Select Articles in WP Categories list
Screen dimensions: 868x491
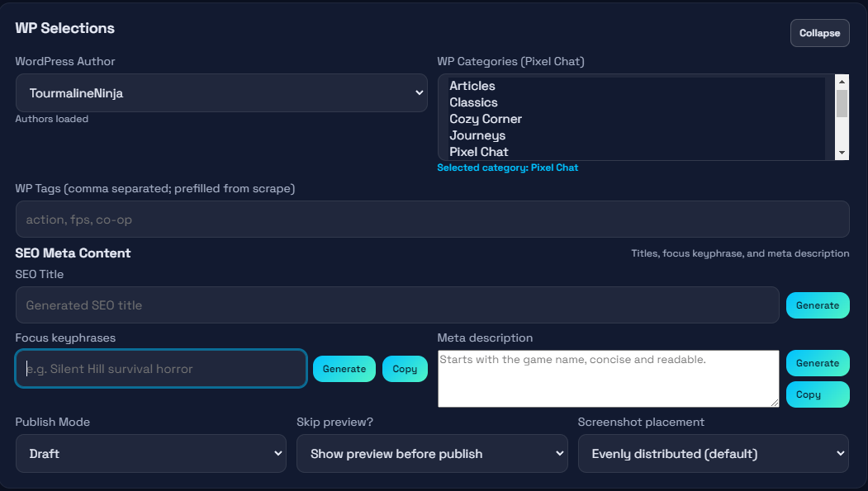[x=472, y=86]
